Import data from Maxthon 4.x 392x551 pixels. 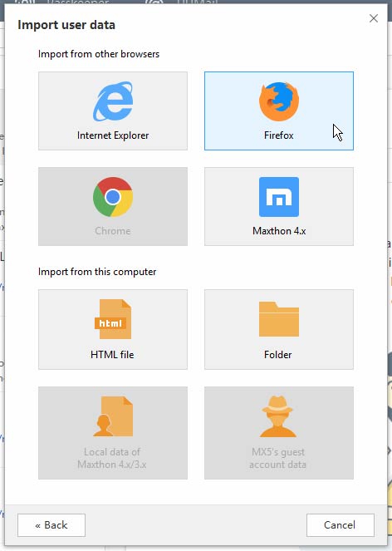[x=279, y=207]
